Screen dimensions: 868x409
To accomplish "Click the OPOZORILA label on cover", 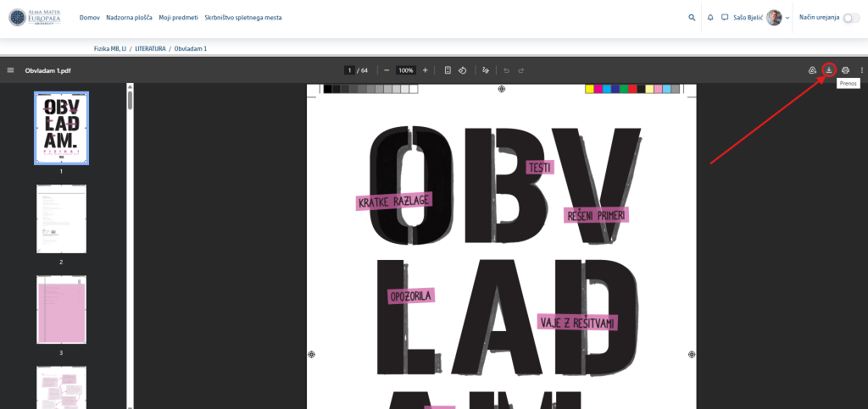I will 411,296.
